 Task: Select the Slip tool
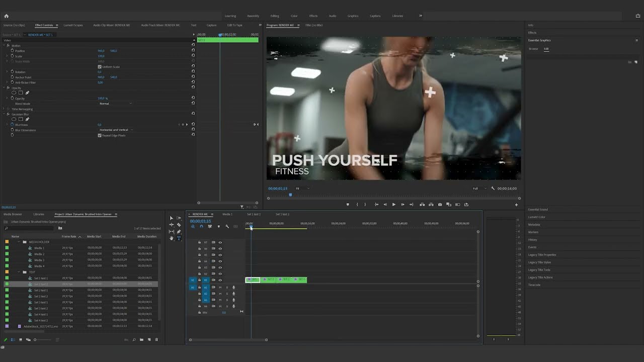pyautogui.click(x=172, y=232)
